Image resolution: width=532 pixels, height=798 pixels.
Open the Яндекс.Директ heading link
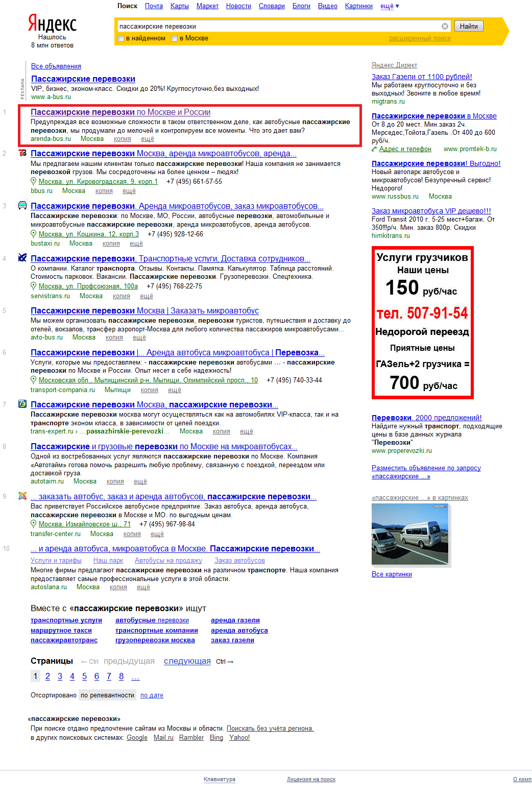click(394, 65)
